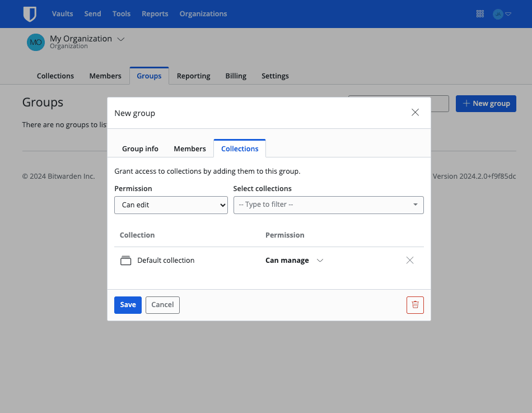Viewport: 532px width, 413px height.
Task: Open the Select collections filter dropdown
Action: click(x=328, y=205)
